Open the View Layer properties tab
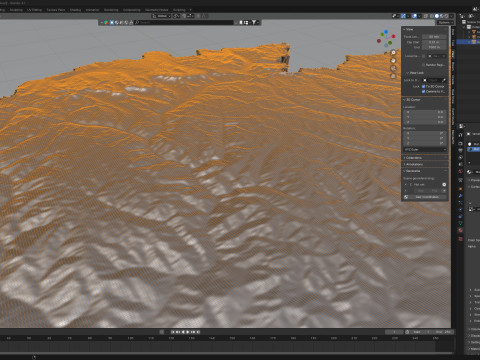 (460, 158)
